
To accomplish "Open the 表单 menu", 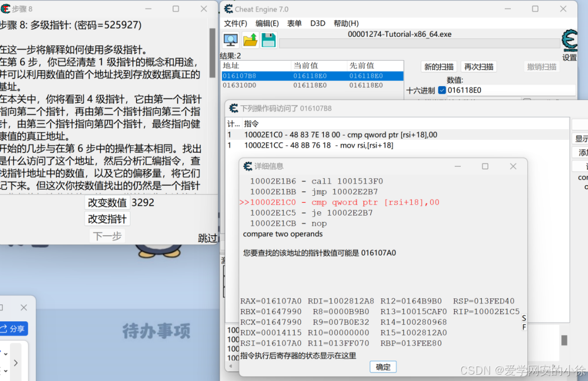I will point(295,23).
